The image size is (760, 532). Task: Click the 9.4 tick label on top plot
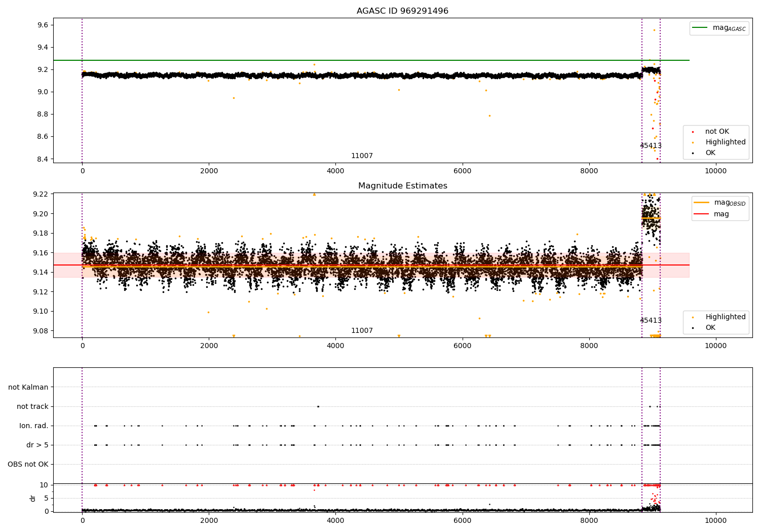pyautogui.click(x=43, y=48)
